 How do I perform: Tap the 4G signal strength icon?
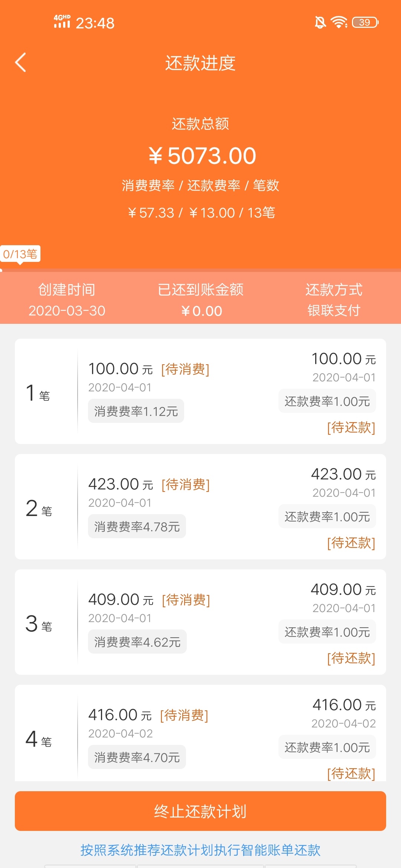pyautogui.click(x=62, y=22)
